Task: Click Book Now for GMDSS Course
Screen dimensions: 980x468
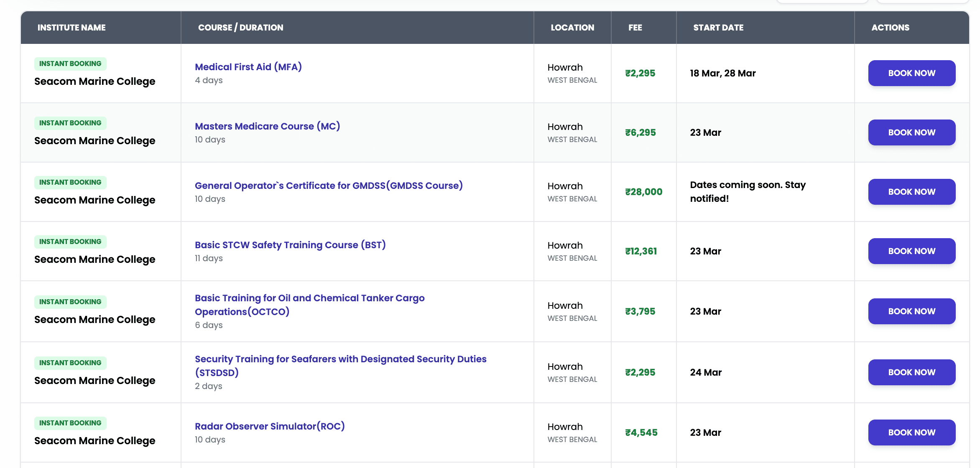Action: coord(911,192)
